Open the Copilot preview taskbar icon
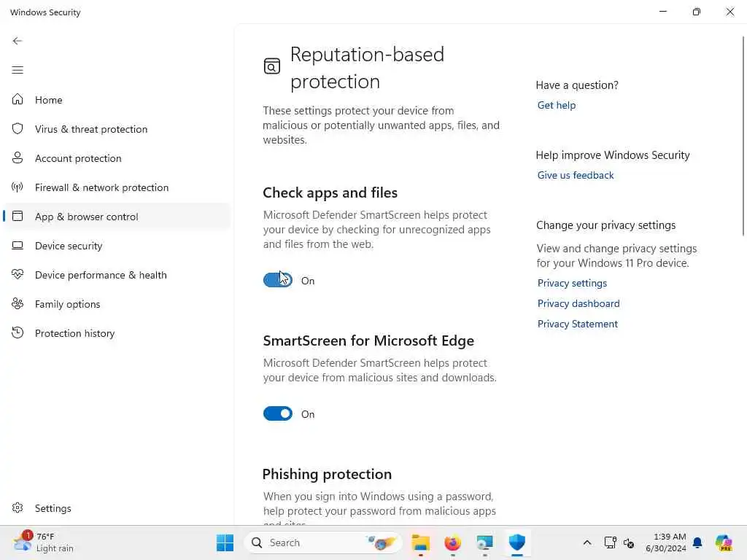This screenshot has height=560, width=747. point(724,542)
